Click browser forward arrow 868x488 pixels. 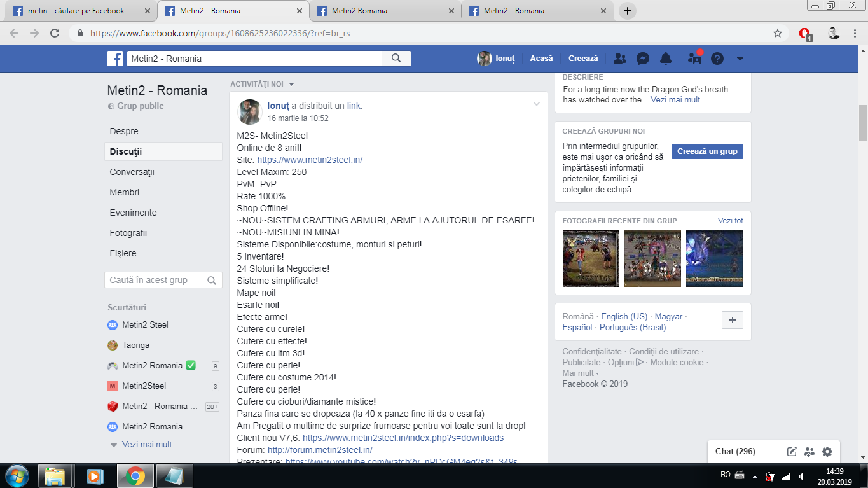coord(34,33)
